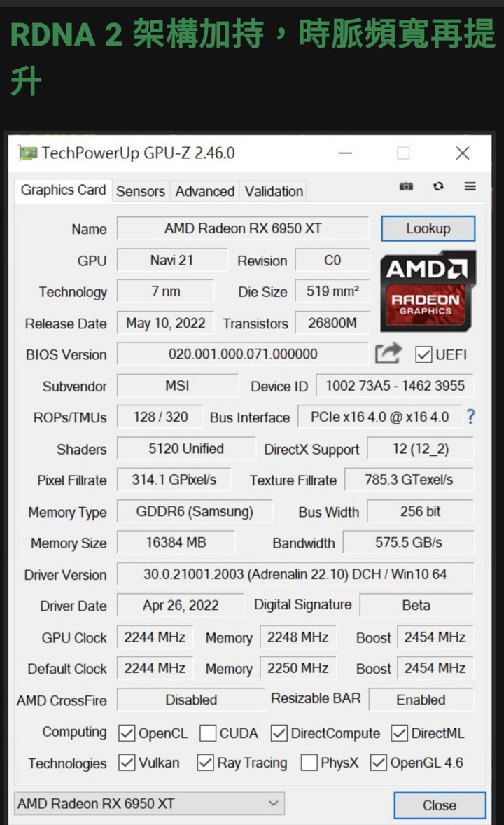The image size is (504, 825).
Task: Toggle the DirectML checkbox
Action: click(x=400, y=733)
